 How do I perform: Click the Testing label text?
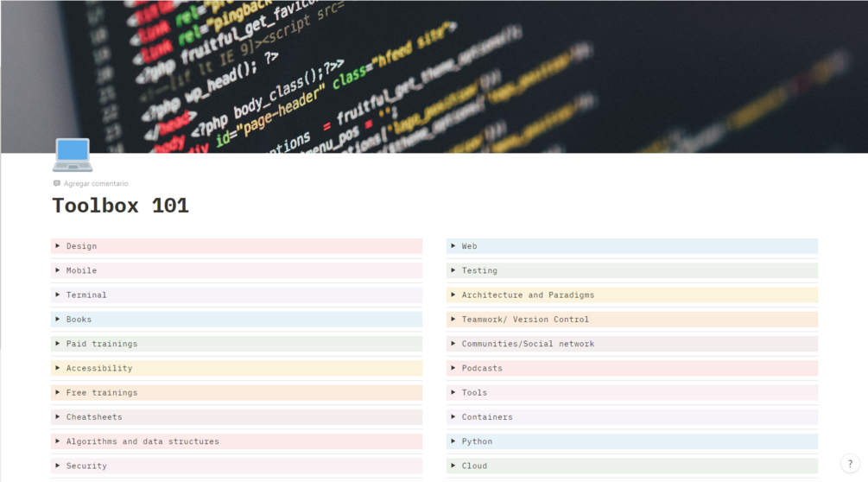479,270
